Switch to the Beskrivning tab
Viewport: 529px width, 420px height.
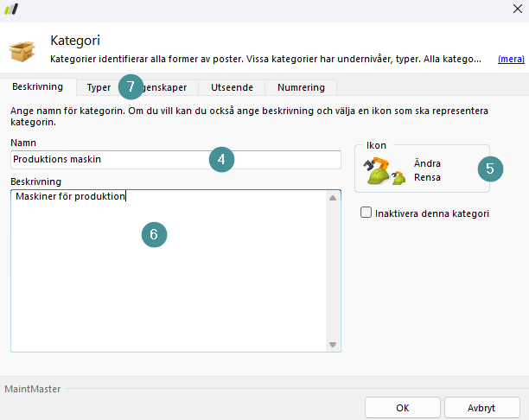[x=37, y=86]
